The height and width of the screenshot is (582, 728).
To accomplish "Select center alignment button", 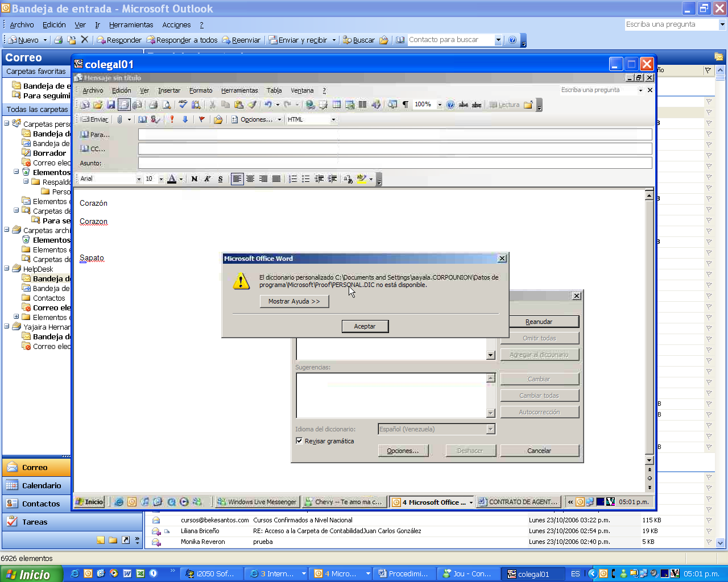I will click(x=250, y=179).
